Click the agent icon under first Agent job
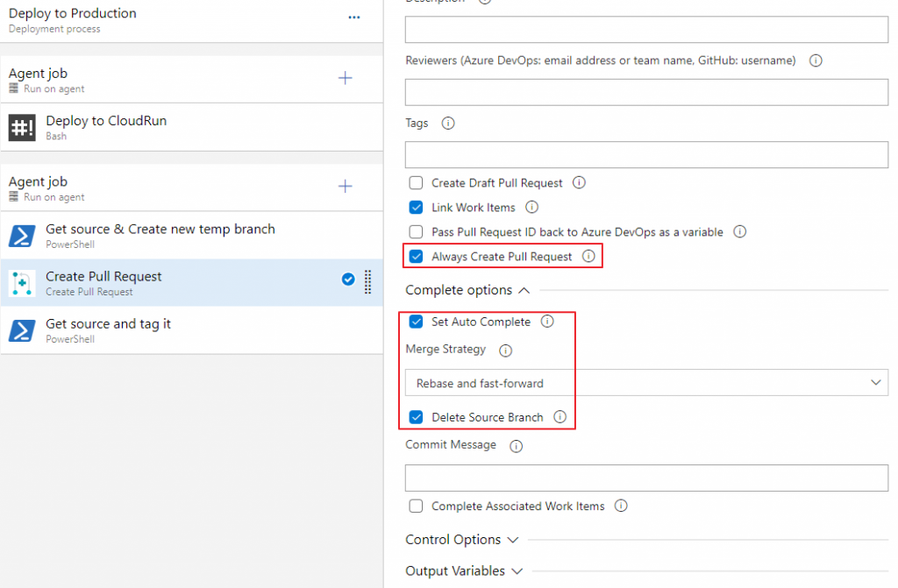Viewport: 898px width, 588px height. [14, 89]
